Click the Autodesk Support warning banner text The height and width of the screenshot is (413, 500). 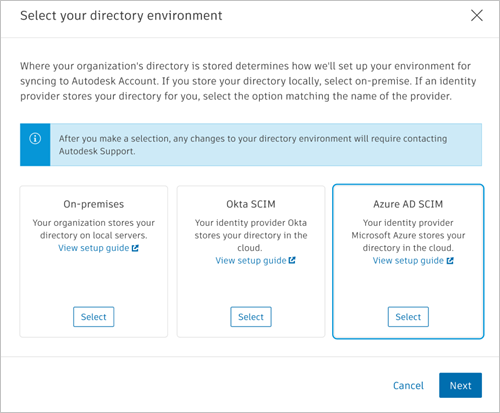253,145
